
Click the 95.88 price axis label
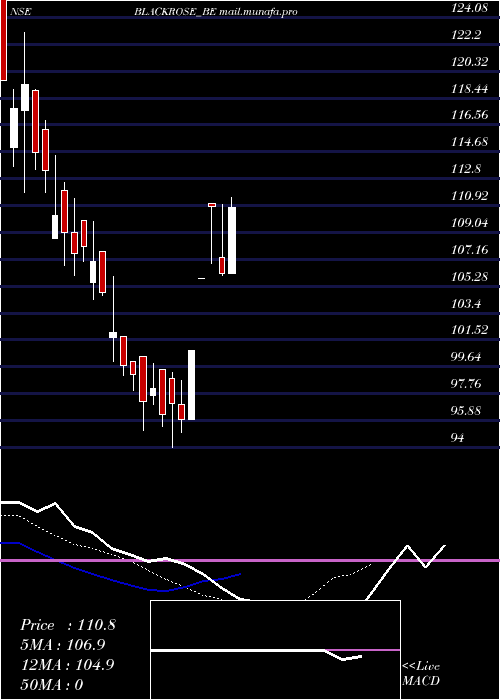point(466,410)
